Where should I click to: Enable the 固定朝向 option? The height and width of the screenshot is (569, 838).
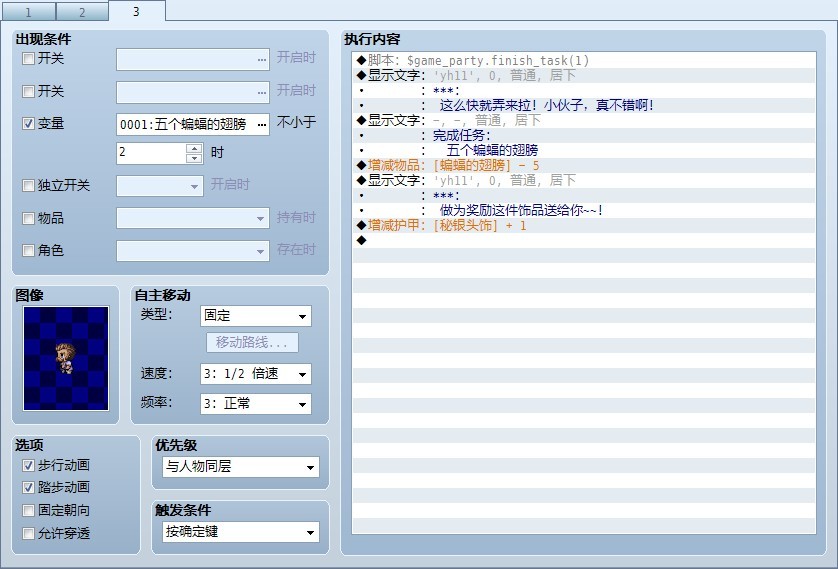coord(28,510)
